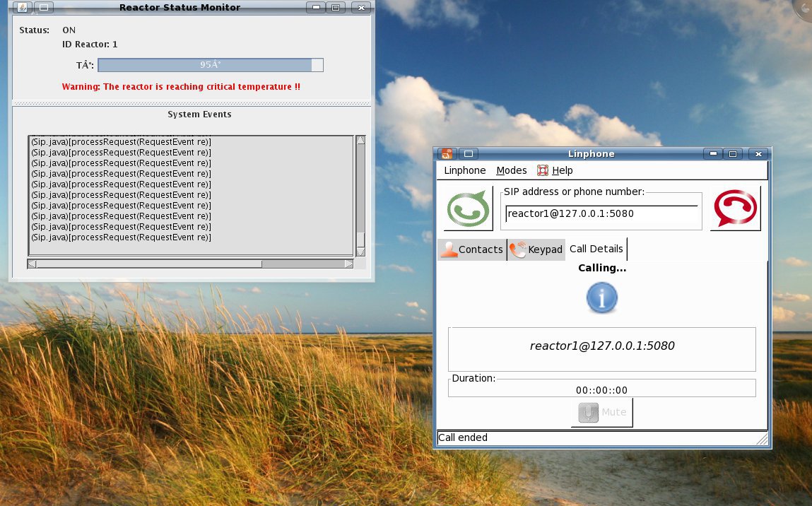812x506 pixels.
Task: Switch to the Contacts tab
Action: [x=472, y=249]
